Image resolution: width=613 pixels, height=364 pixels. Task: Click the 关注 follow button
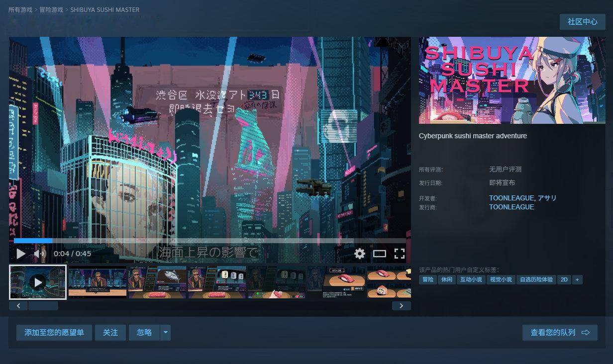point(110,333)
